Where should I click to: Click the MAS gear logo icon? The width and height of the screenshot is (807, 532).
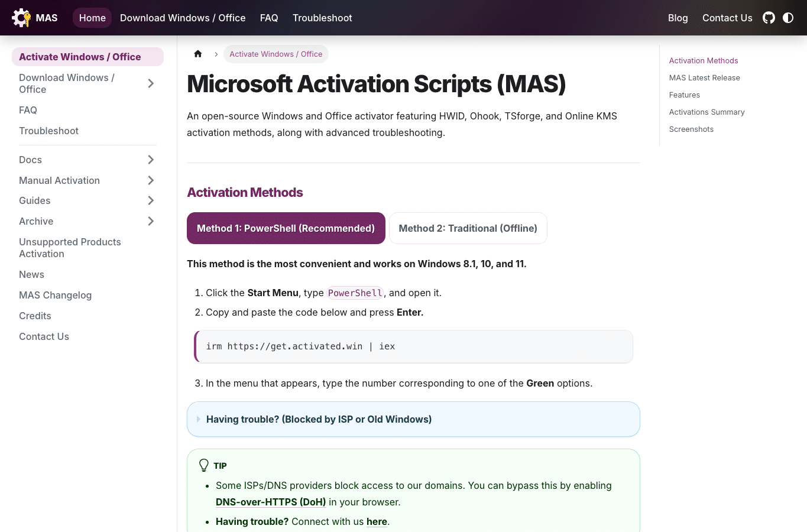(21, 18)
